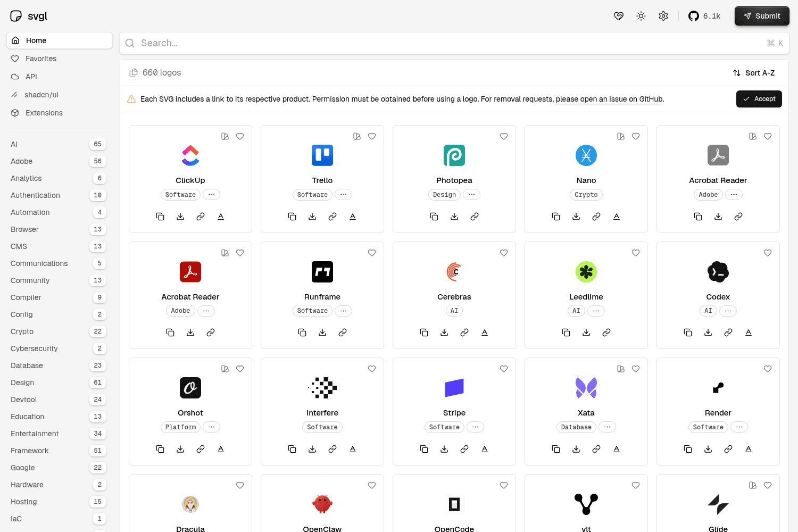The image size is (798, 532).
Task: Favorite the ClickUp logo
Action: point(240,136)
